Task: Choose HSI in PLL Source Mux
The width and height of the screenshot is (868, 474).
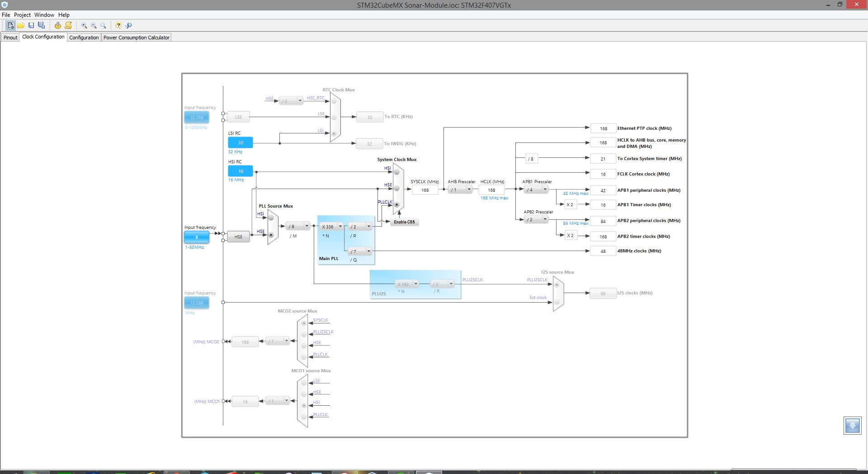Action: [x=271, y=218]
